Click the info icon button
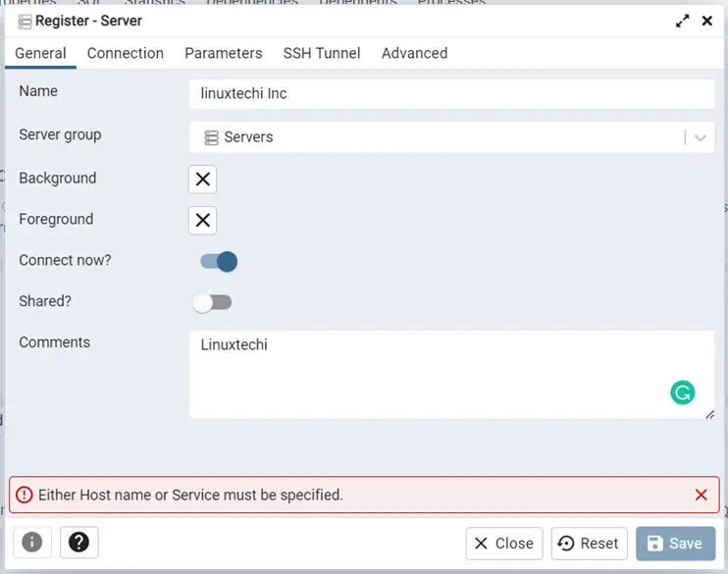The width and height of the screenshot is (728, 574). point(32,542)
